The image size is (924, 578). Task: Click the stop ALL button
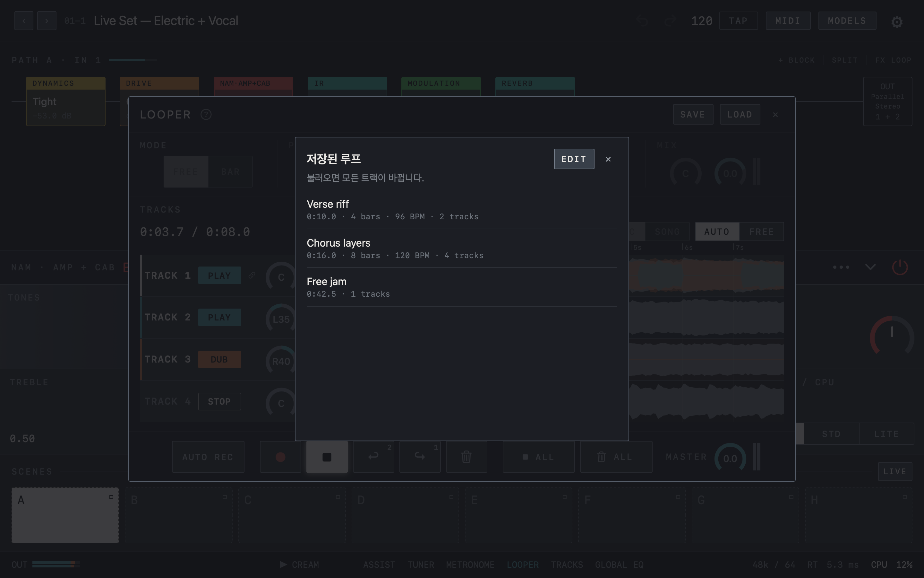coord(538,457)
